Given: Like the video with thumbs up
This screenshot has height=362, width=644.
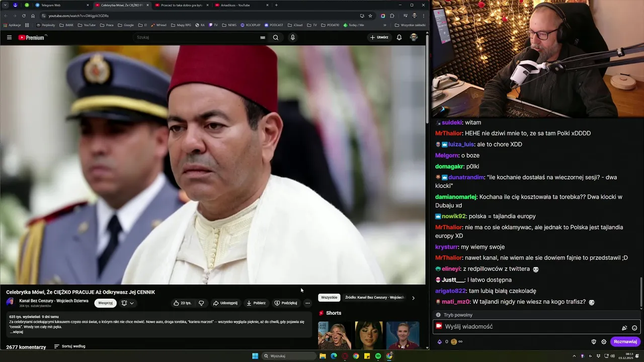Looking at the screenshot, I should 182,303.
